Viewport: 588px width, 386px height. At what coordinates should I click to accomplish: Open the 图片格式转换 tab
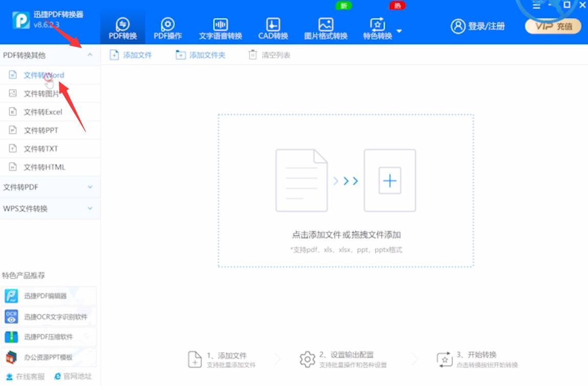pyautogui.click(x=325, y=29)
